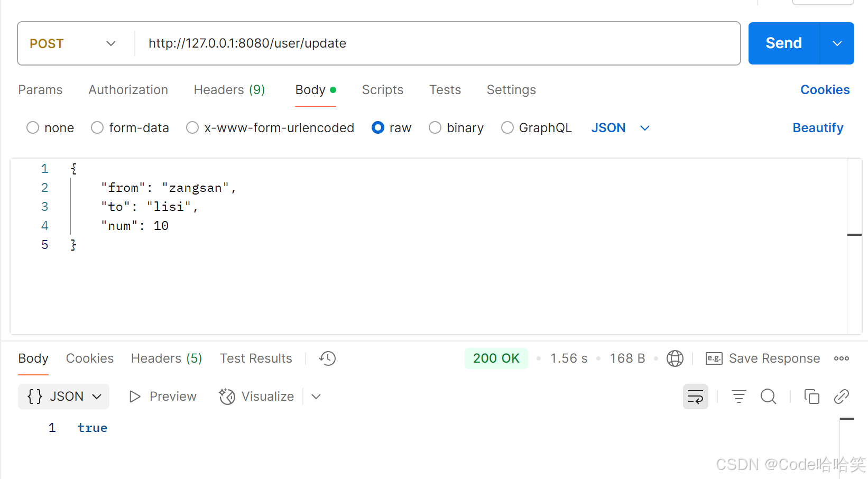Click the "to": "lisi" line

150,207
